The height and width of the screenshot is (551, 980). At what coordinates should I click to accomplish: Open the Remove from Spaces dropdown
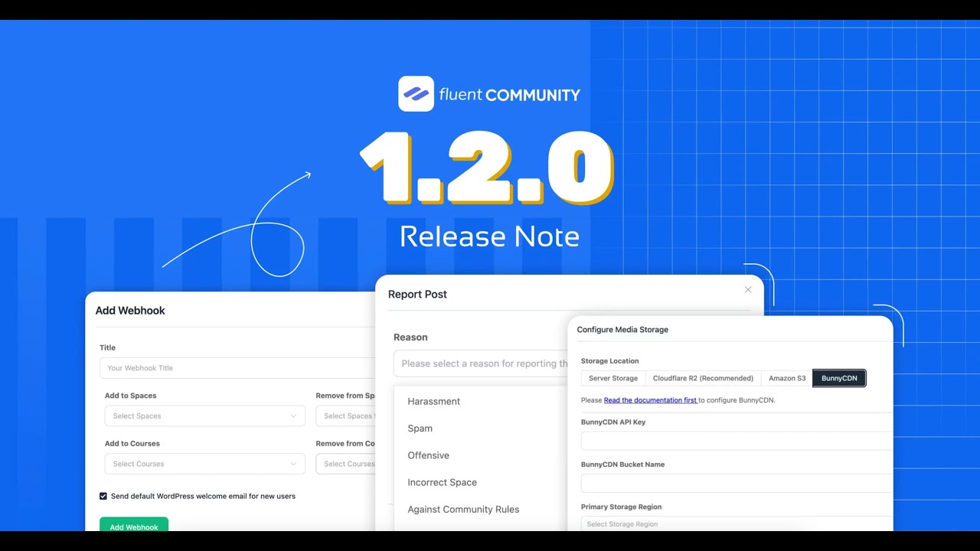[x=345, y=416]
